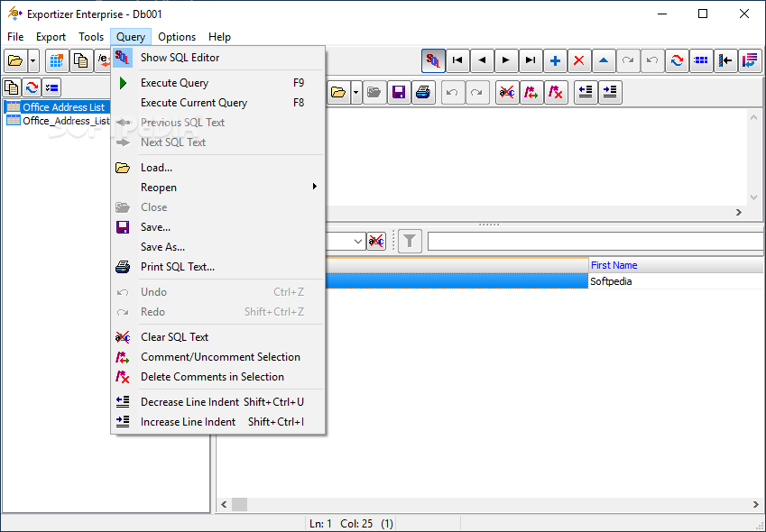
Task: Jump to the last record
Action: tap(531, 60)
